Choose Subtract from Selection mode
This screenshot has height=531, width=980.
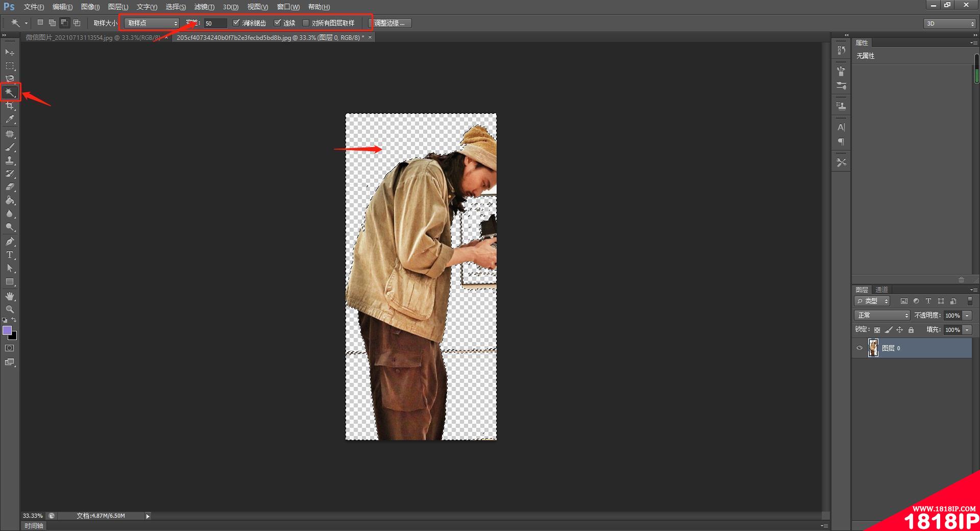click(x=64, y=22)
